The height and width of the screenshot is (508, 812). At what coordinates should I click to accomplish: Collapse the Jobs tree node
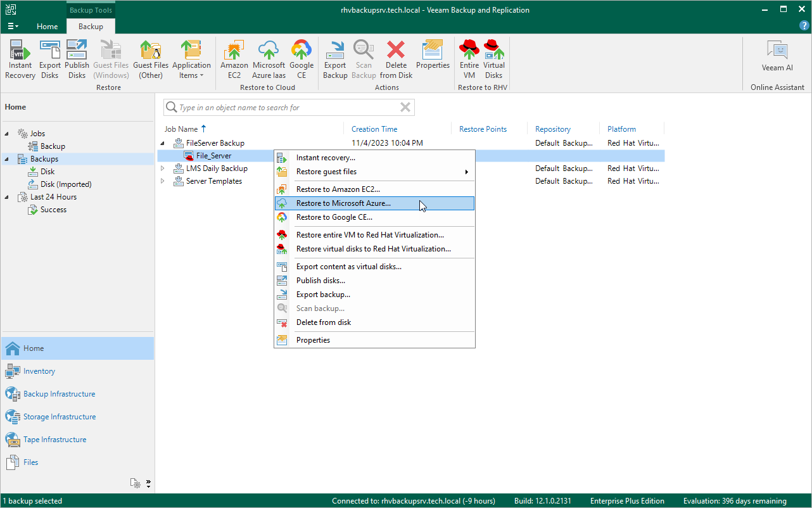(x=7, y=134)
